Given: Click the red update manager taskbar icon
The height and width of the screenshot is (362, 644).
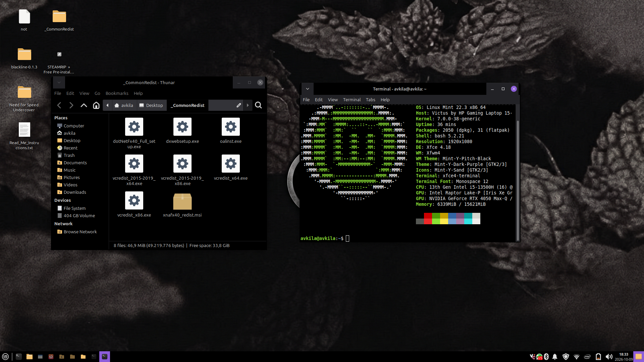Looking at the screenshot, I should pyautogui.click(x=51, y=357).
